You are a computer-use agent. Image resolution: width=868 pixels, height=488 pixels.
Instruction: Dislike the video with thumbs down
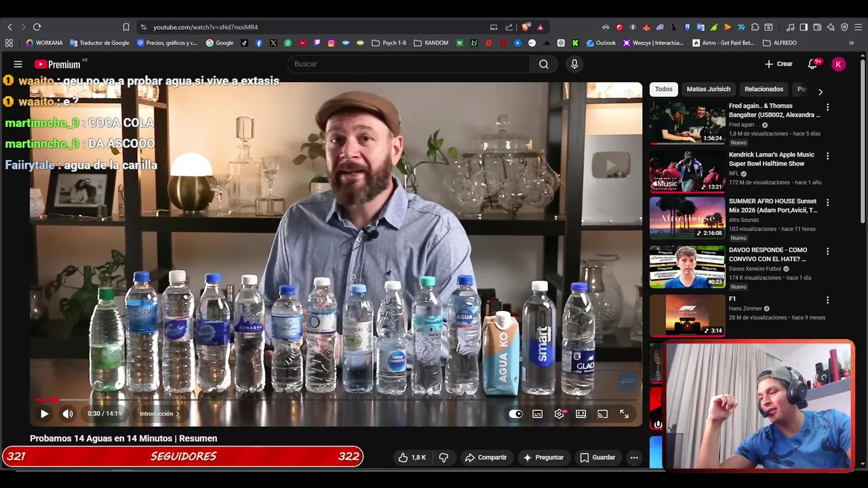(x=443, y=457)
